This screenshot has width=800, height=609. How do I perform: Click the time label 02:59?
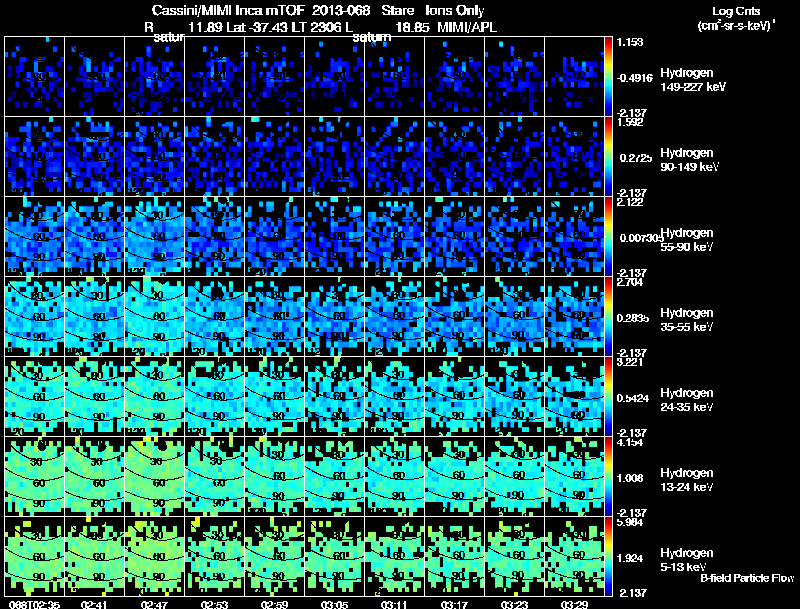pyautogui.click(x=274, y=604)
